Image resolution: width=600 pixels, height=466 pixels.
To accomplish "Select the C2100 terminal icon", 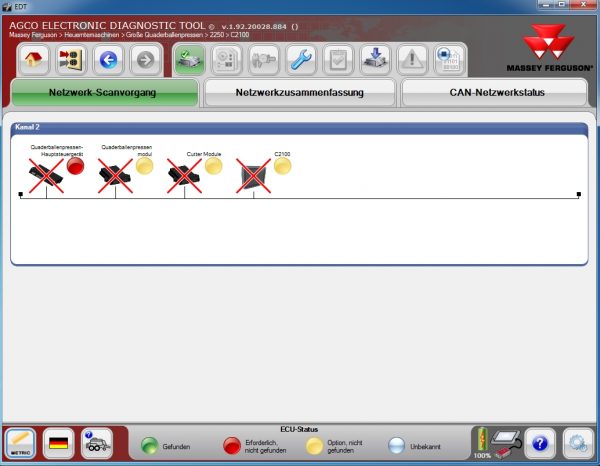I will tap(253, 176).
